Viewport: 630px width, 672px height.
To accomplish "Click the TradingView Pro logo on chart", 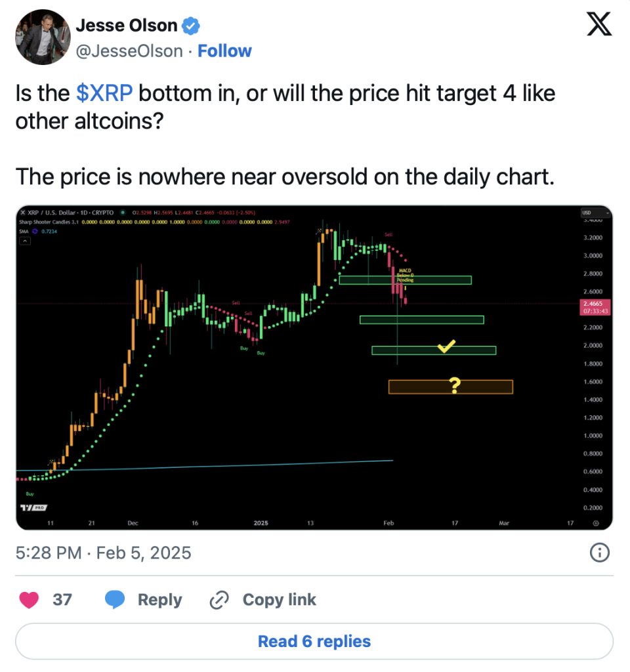I will click(x=34, y=507).
